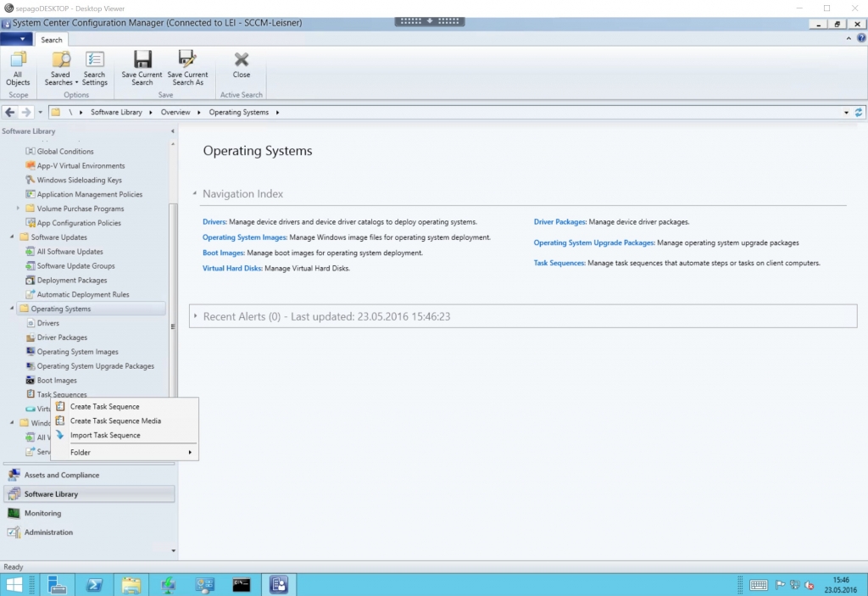Open File Explorer from the taskbar
Viewport: 868px width, 596px height.
[x=131, y=585]
